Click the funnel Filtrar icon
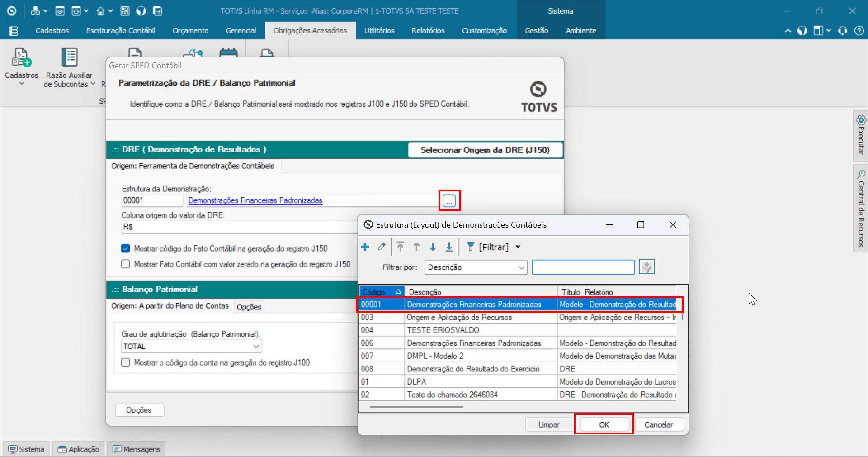Screen dimensions: 868x457 click(471, 247)
